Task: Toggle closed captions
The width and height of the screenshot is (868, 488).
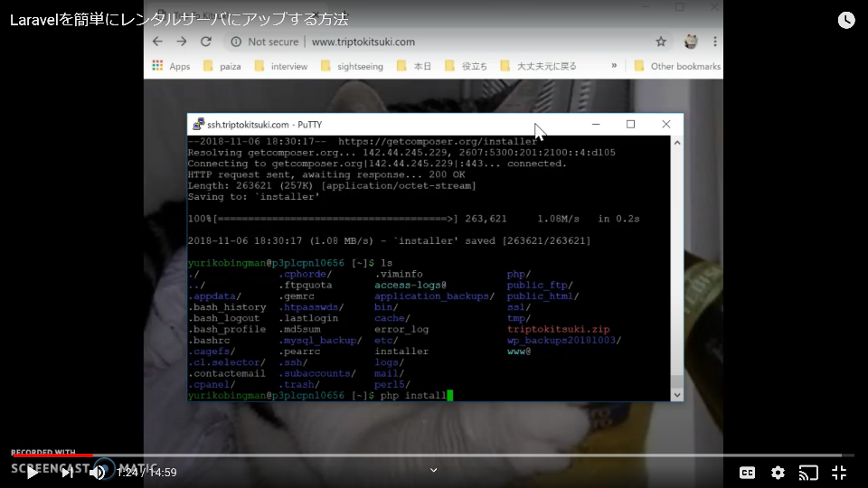Action: [748, 473]
